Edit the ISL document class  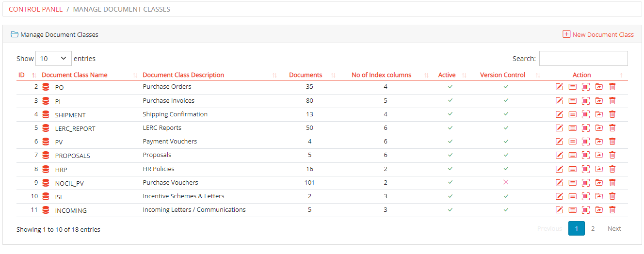[559, 196]
